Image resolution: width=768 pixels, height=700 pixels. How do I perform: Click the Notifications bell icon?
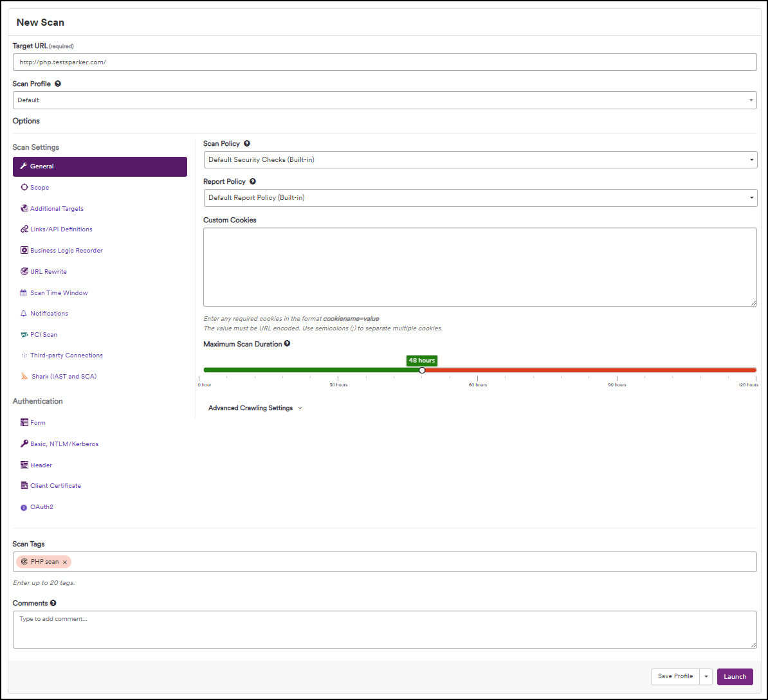(x=24, y=314)
